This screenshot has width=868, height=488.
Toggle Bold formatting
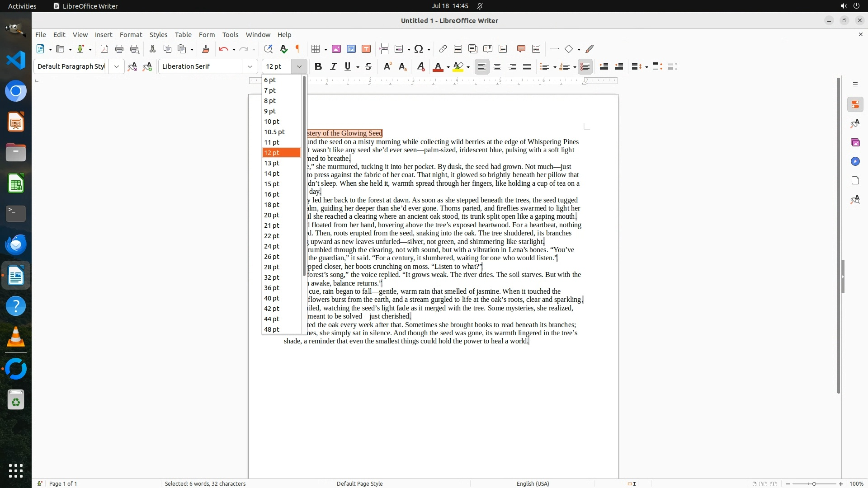[318, 66]
